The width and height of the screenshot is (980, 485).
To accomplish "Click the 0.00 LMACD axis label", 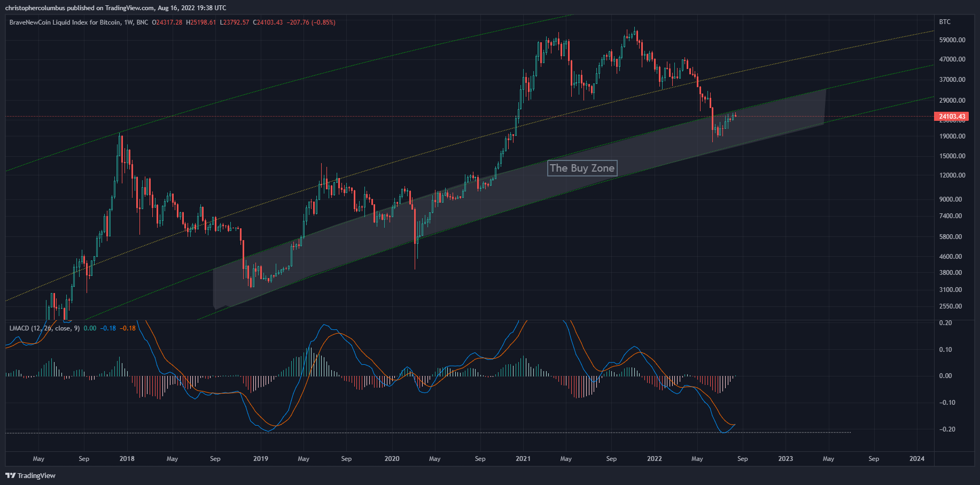I will 945,376.
